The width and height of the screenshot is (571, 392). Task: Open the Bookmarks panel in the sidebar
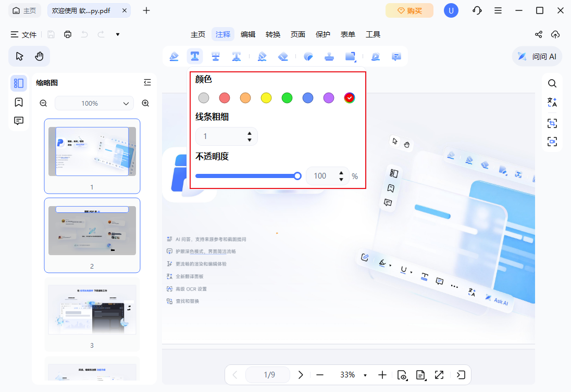pyautogui.click(x=19, y=102)
